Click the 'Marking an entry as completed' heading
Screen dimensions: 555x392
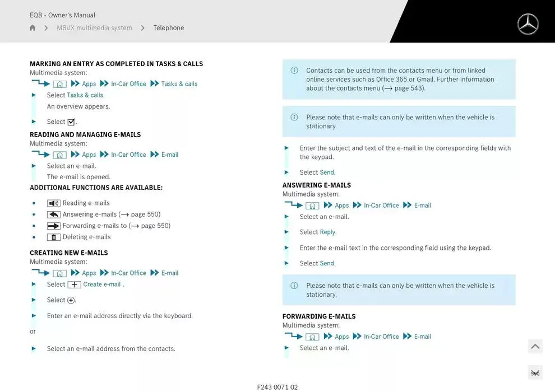(x=117, y=64)
